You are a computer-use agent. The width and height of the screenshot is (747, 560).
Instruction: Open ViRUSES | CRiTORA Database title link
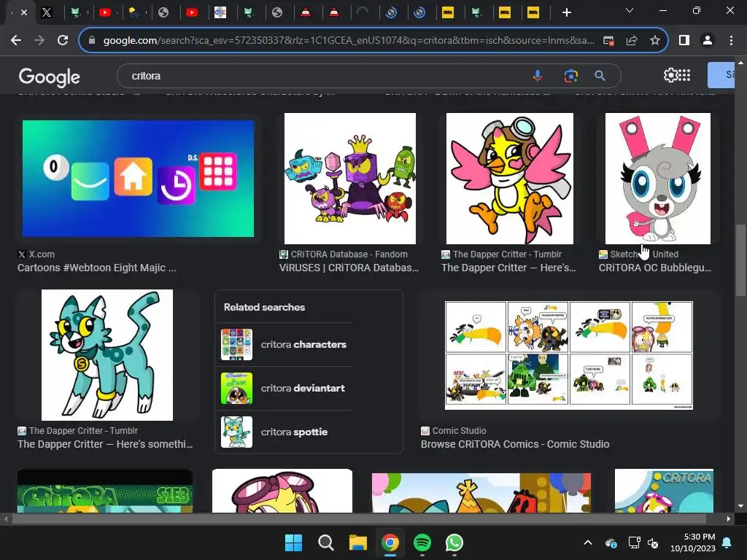[349, 268]
